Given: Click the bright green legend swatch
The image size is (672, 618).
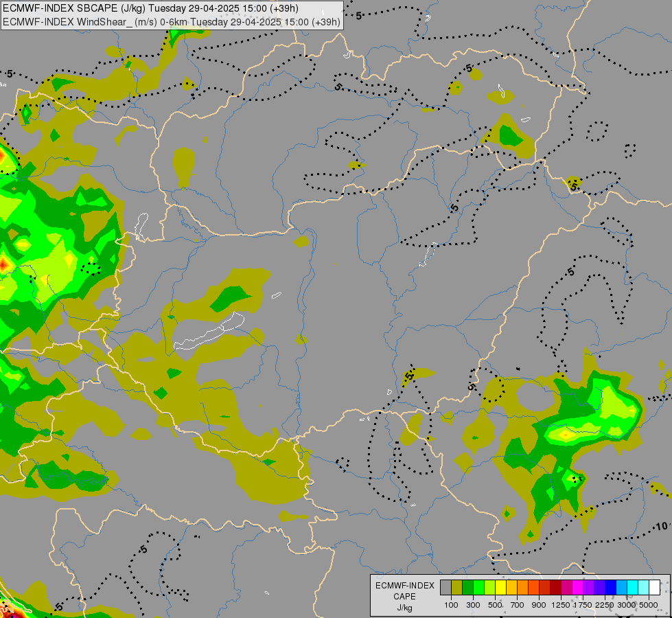Looking at the screenshot, I should [x=478, y=588].
